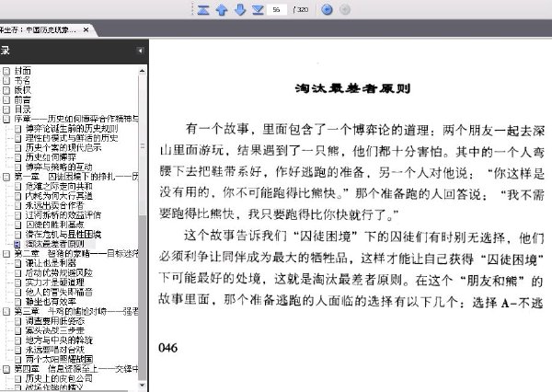Collapse the bookmarks panel with arrow icon

click(140, 51)
